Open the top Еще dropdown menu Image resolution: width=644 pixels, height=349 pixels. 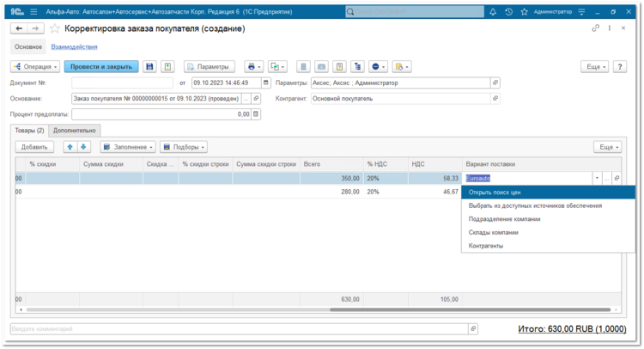tap(595, 66)
